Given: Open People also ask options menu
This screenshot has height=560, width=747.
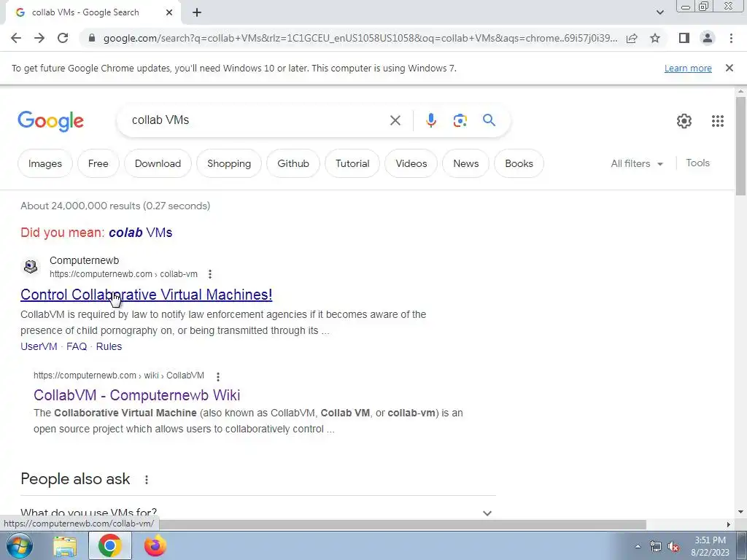Looking at the screenshot, I should tap(146, 480).
